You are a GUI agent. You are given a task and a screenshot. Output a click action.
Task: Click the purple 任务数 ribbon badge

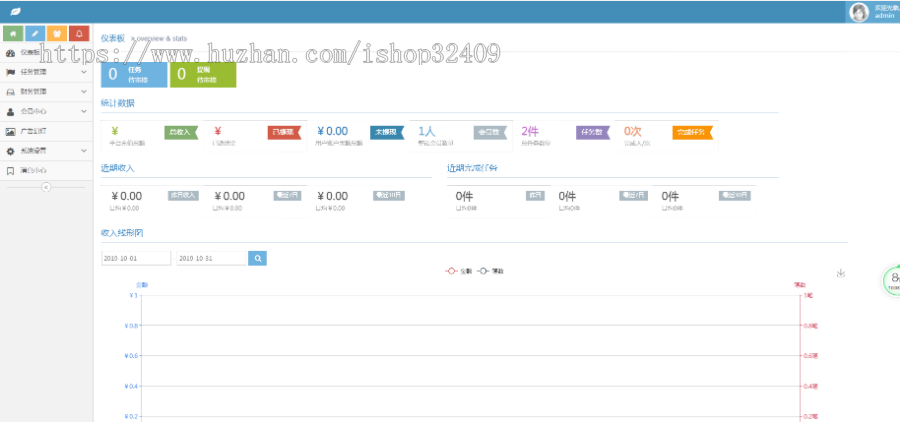pyautogui.click(x=593, y=133)
